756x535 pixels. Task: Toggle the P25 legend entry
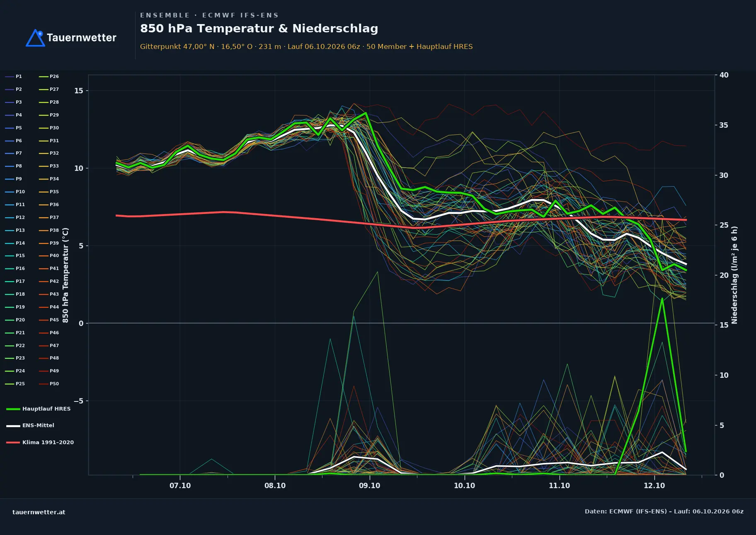click(x=15, y=384)
